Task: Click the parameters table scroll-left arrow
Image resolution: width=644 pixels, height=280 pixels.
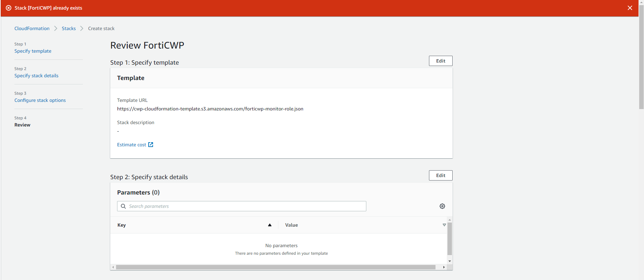Action: pyautogui.click(x=113, y=267)
